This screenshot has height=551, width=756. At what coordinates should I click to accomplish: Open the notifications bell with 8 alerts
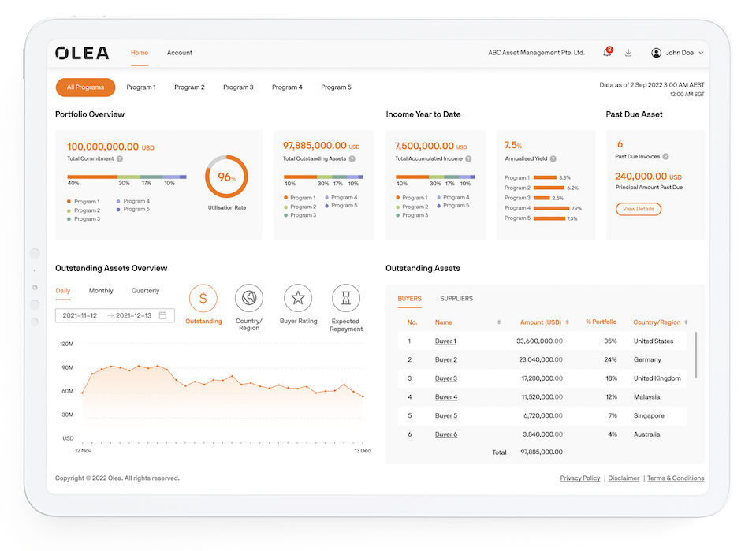607,52
